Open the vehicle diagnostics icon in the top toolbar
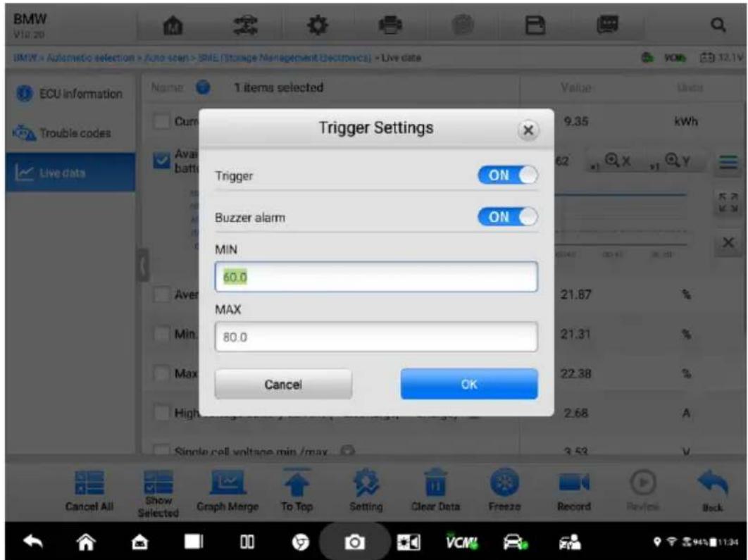Viewport: 748px width, 560px height. [x=245, y=25]
